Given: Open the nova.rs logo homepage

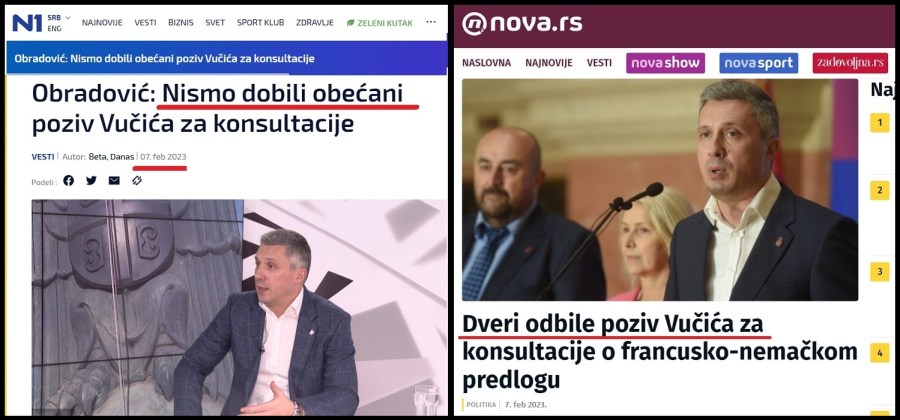Looking at the screenshot, I should pyautogui.click(x=522, y=24).
